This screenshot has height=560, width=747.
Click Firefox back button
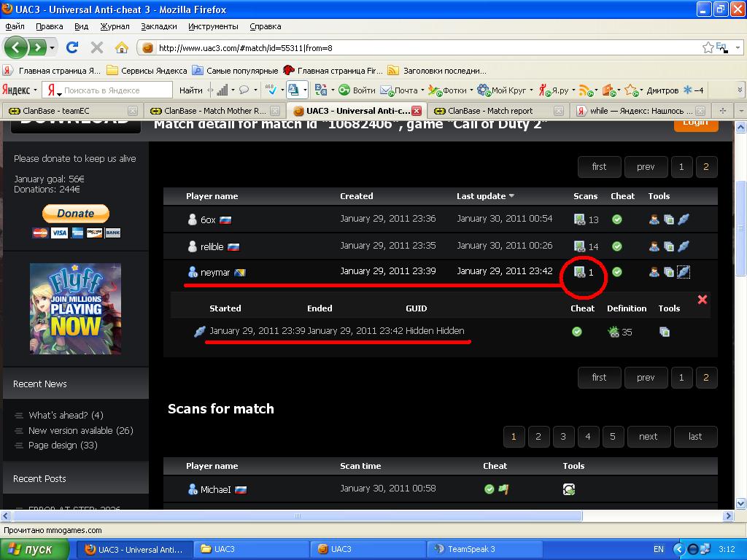[16, 47]
